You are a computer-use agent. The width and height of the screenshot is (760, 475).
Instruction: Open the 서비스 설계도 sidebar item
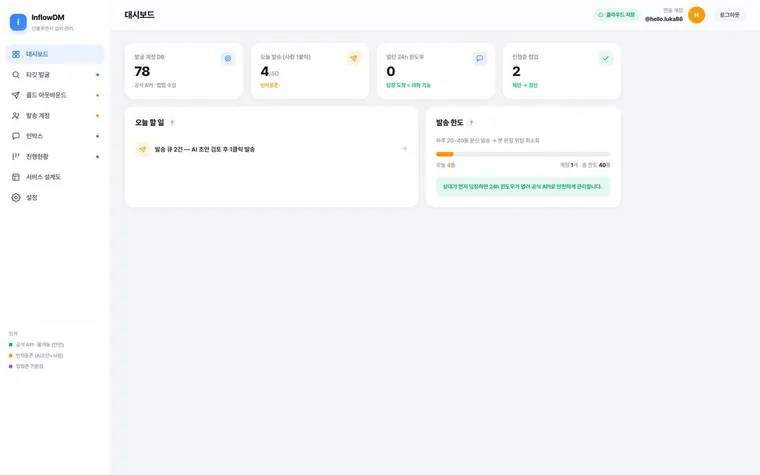[x=55, y=177]
